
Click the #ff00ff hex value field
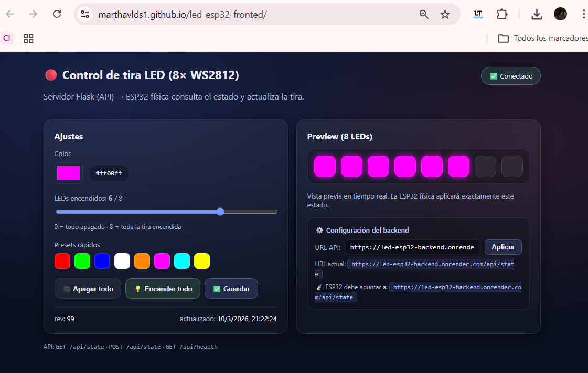[109, 173]
